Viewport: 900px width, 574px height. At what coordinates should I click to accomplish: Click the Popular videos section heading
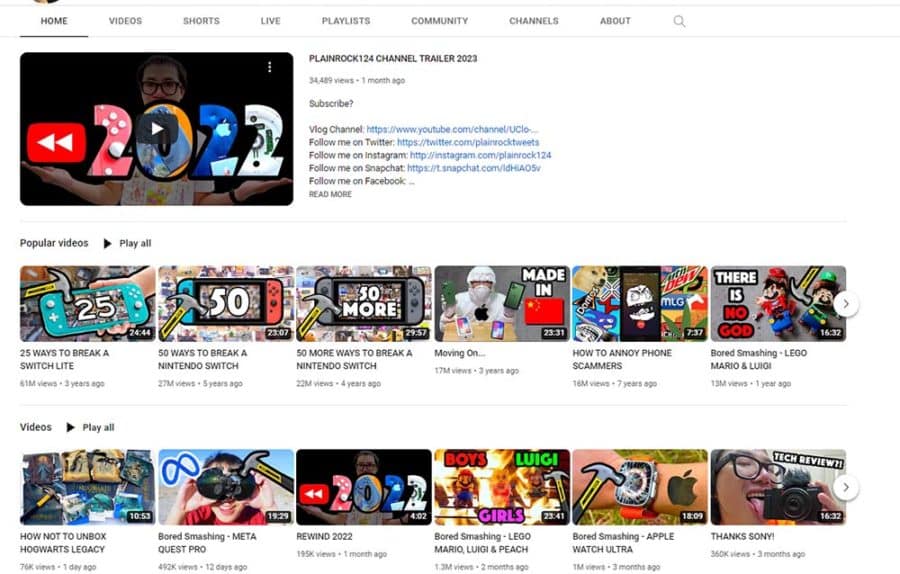[x=54, y=243]
